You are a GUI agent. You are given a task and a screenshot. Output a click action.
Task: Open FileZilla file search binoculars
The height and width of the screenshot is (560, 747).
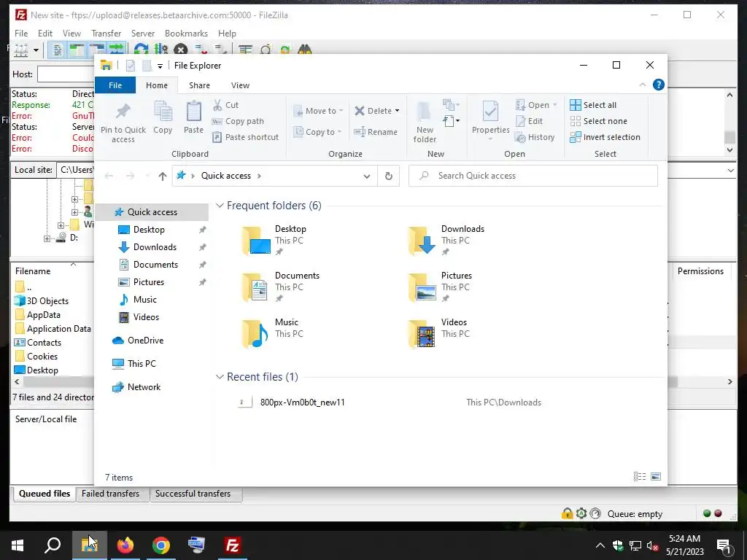point(304,49)
